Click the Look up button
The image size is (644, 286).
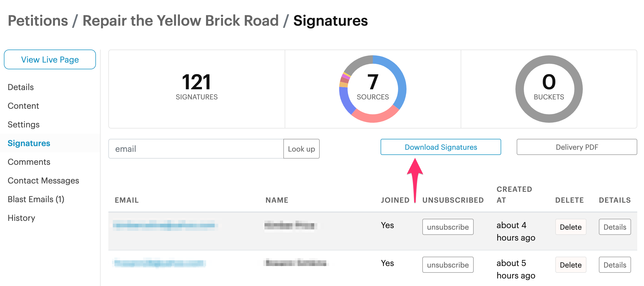[302, 149]
